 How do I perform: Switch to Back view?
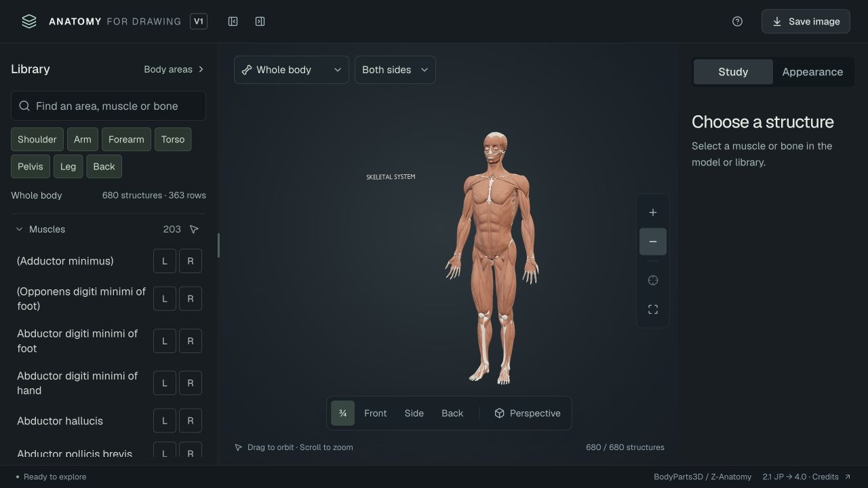452,413
